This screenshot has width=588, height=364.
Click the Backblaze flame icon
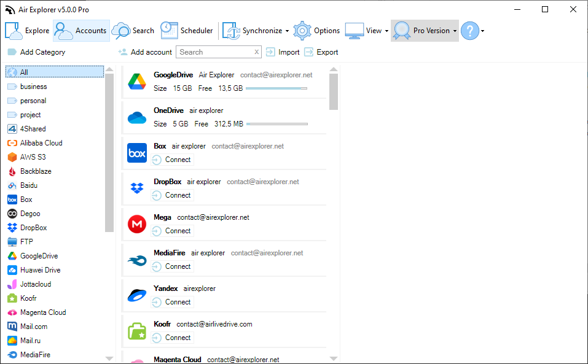(12, 171)
